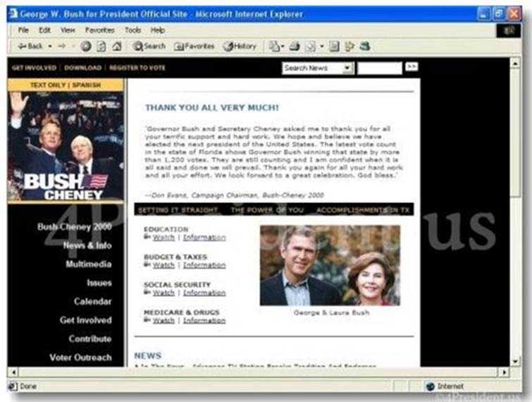Click the video icon beside Social Security Watch
Viewport: 532px width, 402px height.
click(147, 292)
